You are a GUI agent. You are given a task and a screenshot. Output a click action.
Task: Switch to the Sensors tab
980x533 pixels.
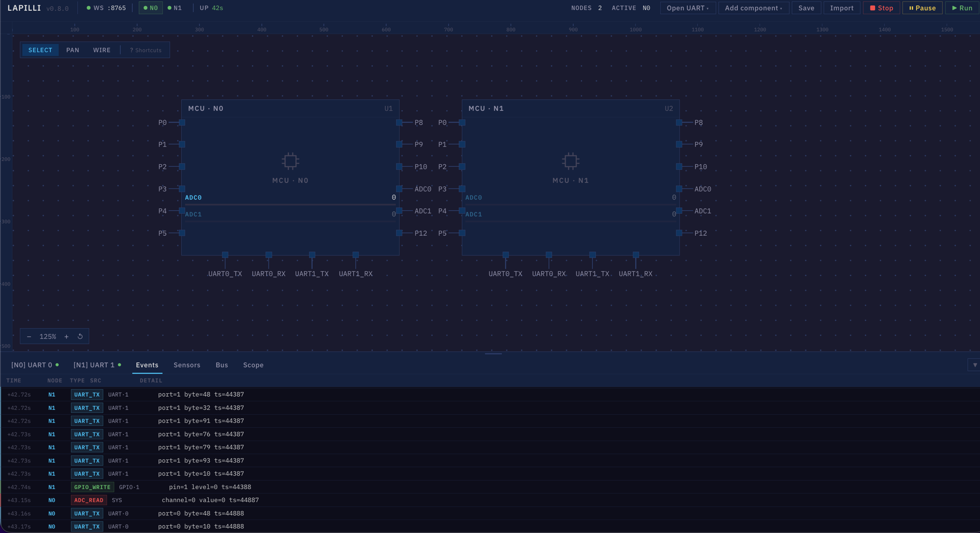187,365
